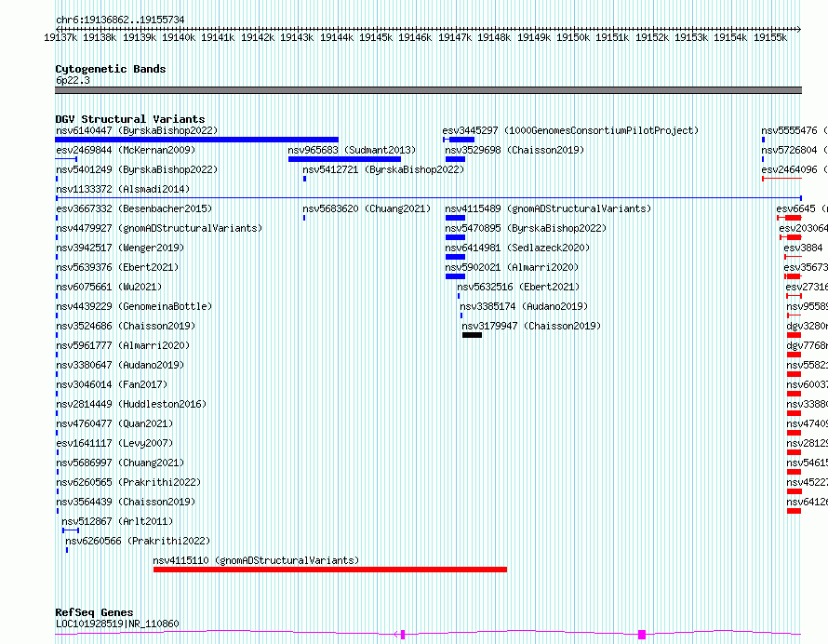
Task: Click the 19140k ruler position
Action: [179, 37]
